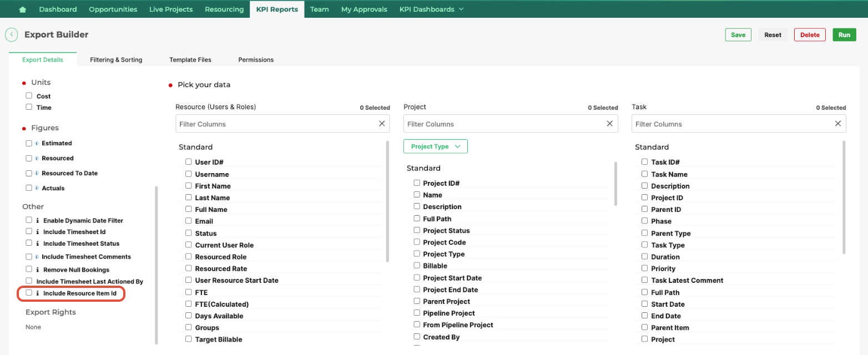Enable the Actuals checkbox
The height and width of the screenshot is (355, 868).
pyautogui.click(x=29, y=188)
